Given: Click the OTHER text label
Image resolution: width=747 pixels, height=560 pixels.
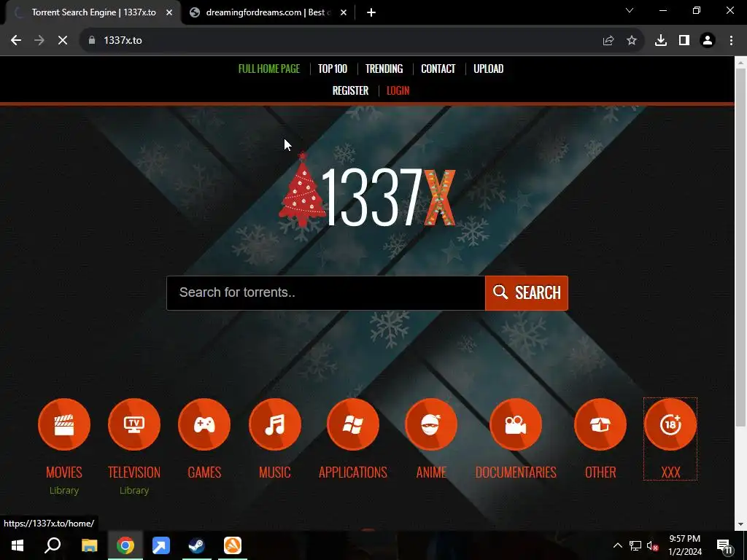Looking at the screenshot, I should tap(600, 472).
